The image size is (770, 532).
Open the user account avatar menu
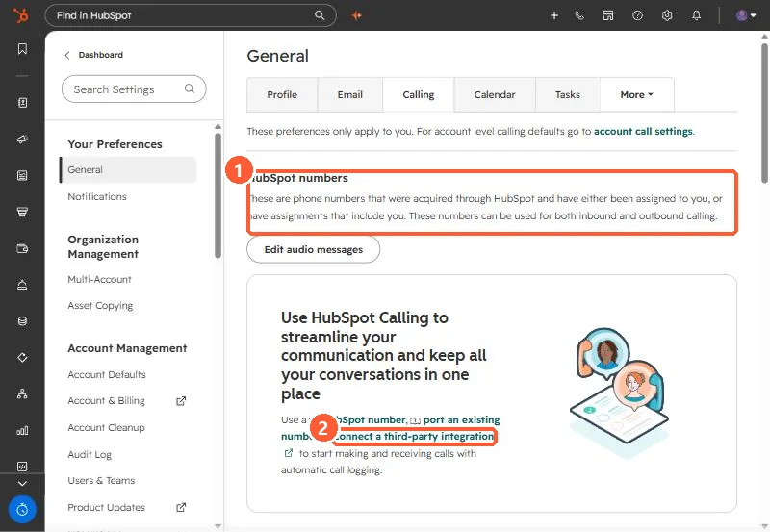[745, 15]
